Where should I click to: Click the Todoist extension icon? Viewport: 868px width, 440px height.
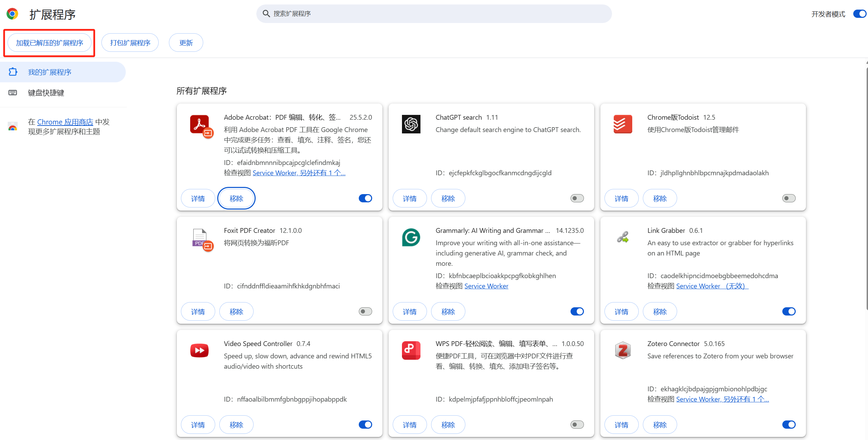click(x=623, y=124)
